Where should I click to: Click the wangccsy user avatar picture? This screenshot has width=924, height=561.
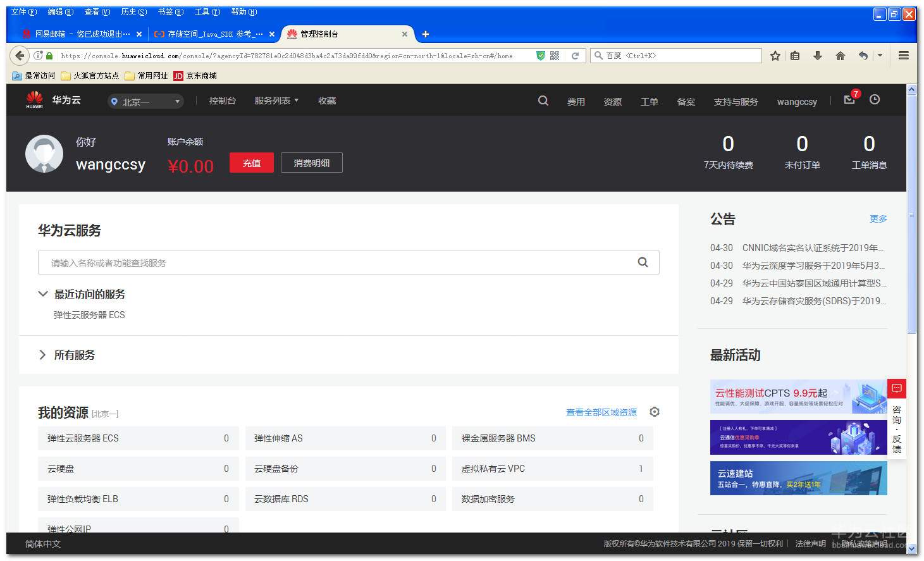tap(44, 154)
